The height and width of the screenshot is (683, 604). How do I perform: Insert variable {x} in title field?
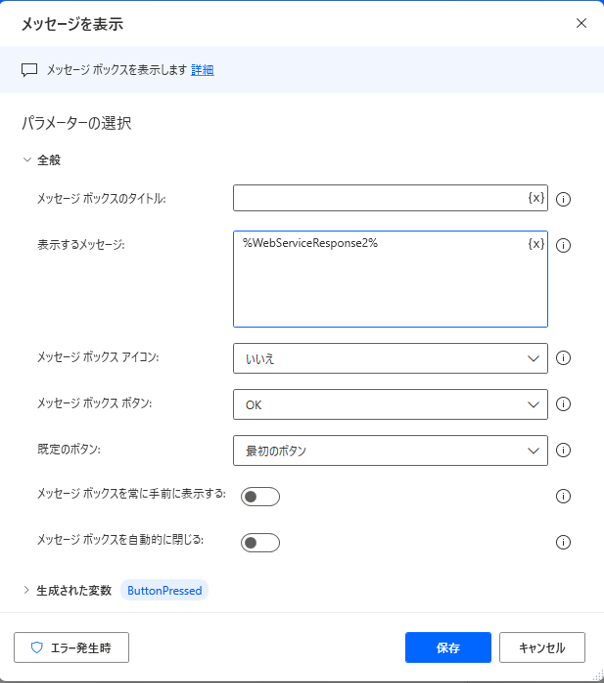(x=536, y=198)
